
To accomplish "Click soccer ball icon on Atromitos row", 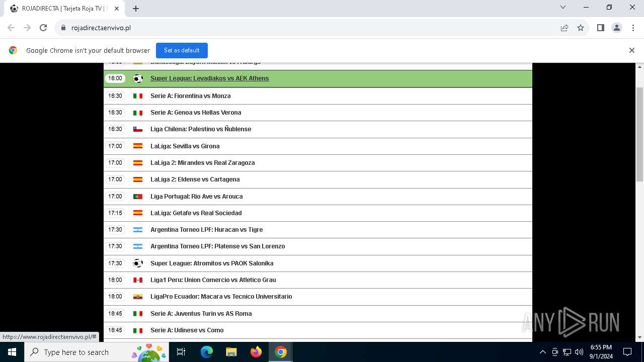I will [x=138, y=263].
